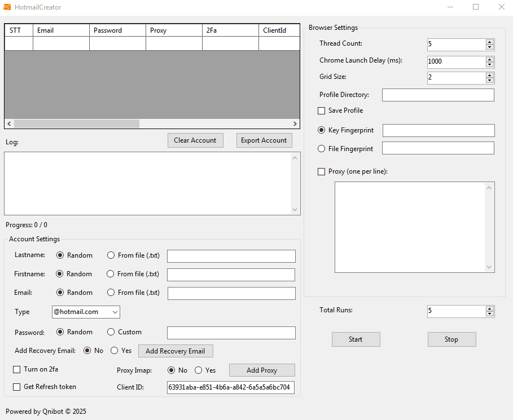Select the File Fingerprint radio button
Screen dimensions: 513x420
tap(321, 149)
